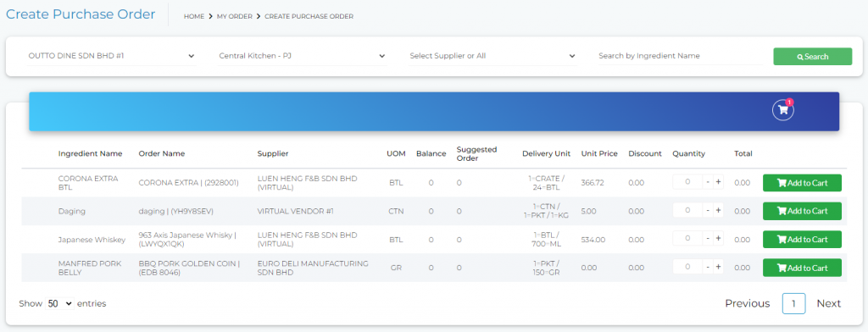Focus the Search by Ingredient Name field
The width and height of the screenshot is (868, 332).
click(x=680, y=56)
